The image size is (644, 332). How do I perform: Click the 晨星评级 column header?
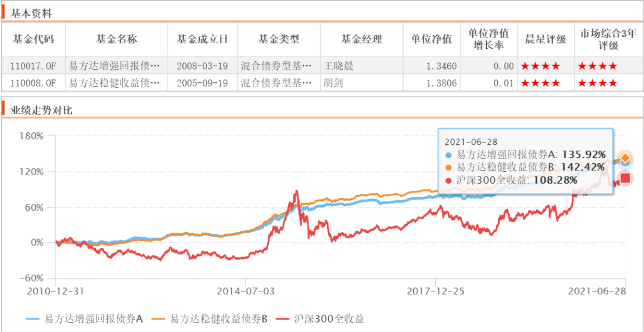[x=546, y=39]
